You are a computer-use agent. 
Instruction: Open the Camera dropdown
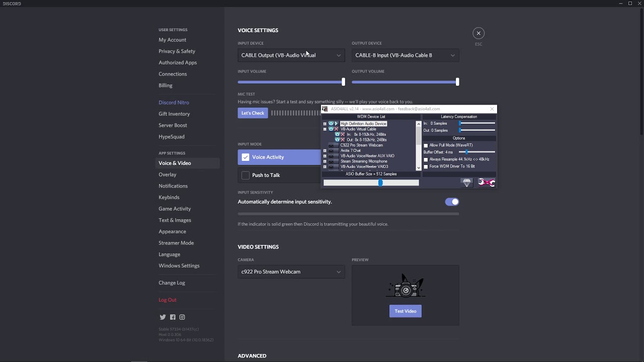(291, 271)
